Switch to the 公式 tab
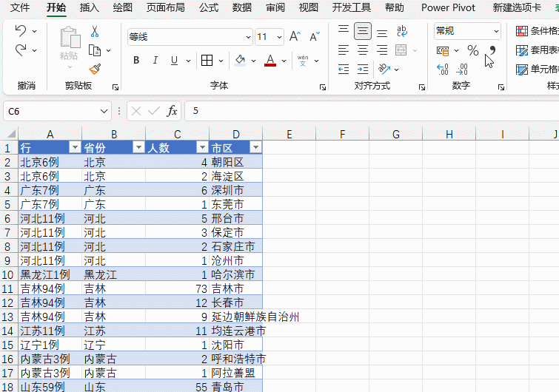The height and width of the screenshot is (392, 559). pos(209,7)
